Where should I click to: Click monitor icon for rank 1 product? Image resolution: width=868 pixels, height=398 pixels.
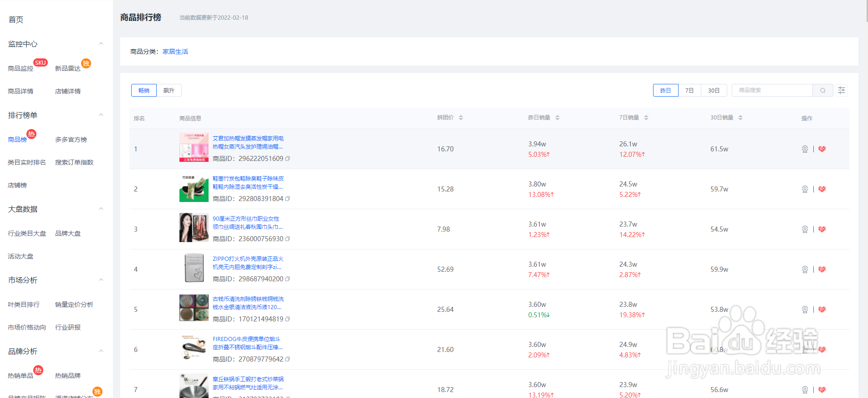point(805,149)
